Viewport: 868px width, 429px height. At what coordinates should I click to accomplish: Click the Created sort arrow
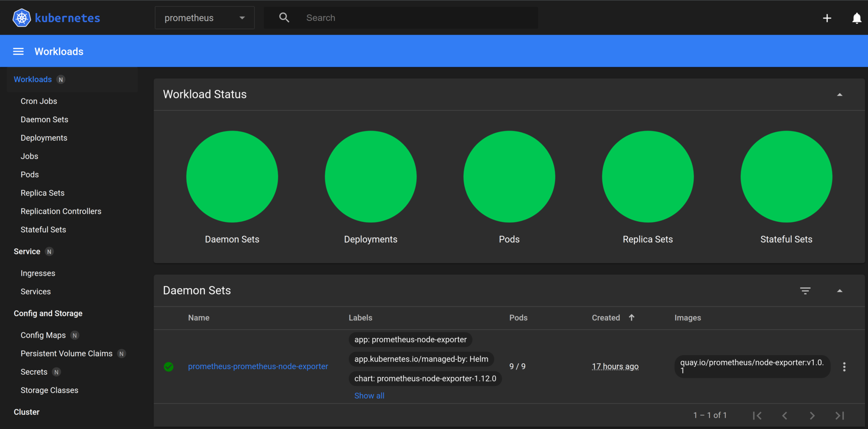pos(632,318)
